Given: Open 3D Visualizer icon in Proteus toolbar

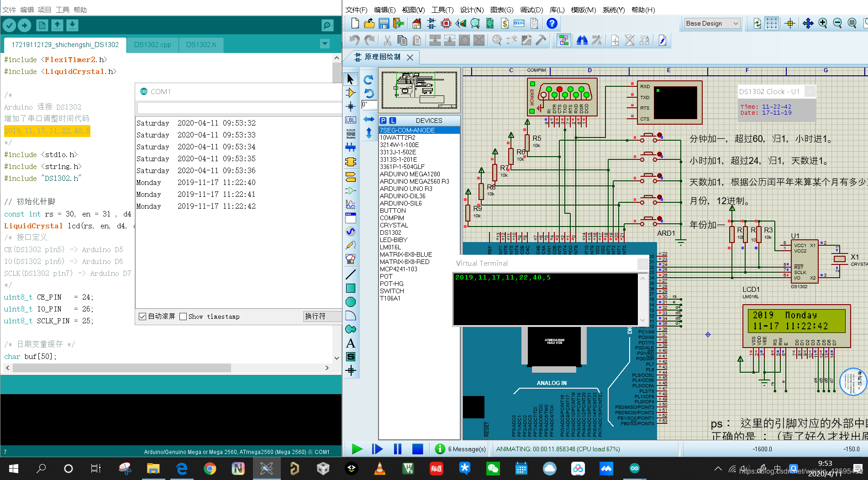Looking at the screenshot, I should coord(461,23).
